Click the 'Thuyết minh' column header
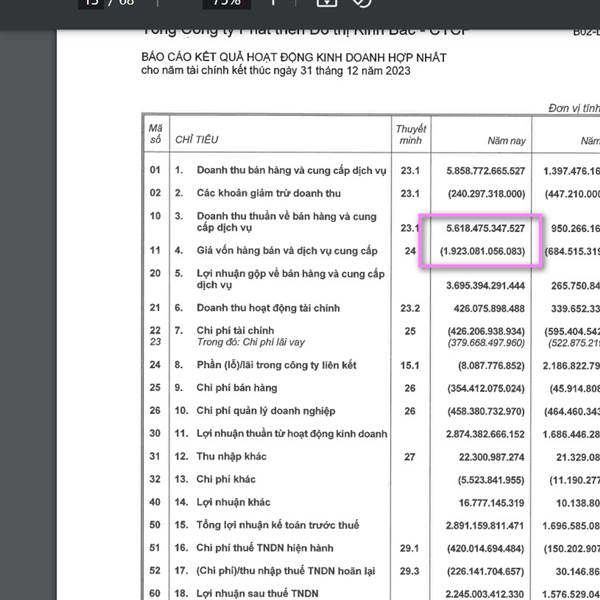600x600 pixels. coord(411,135)
